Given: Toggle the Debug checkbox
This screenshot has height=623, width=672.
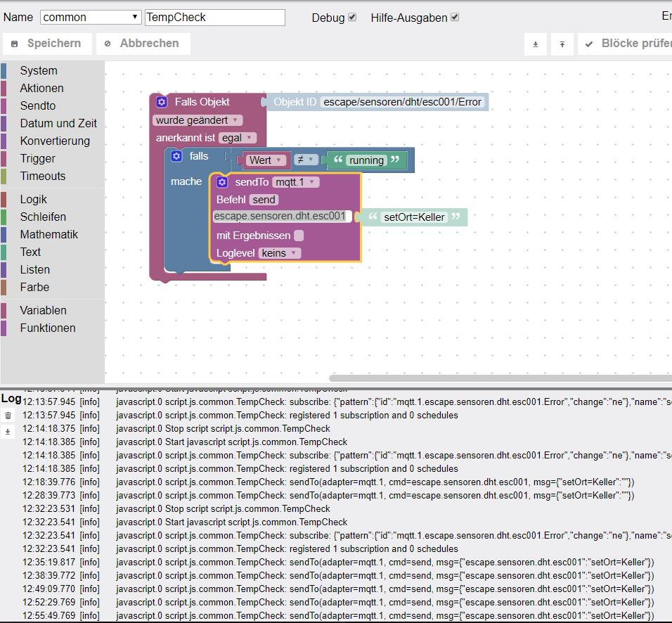Looking at the screenshot, I should (x=352, y=17).
